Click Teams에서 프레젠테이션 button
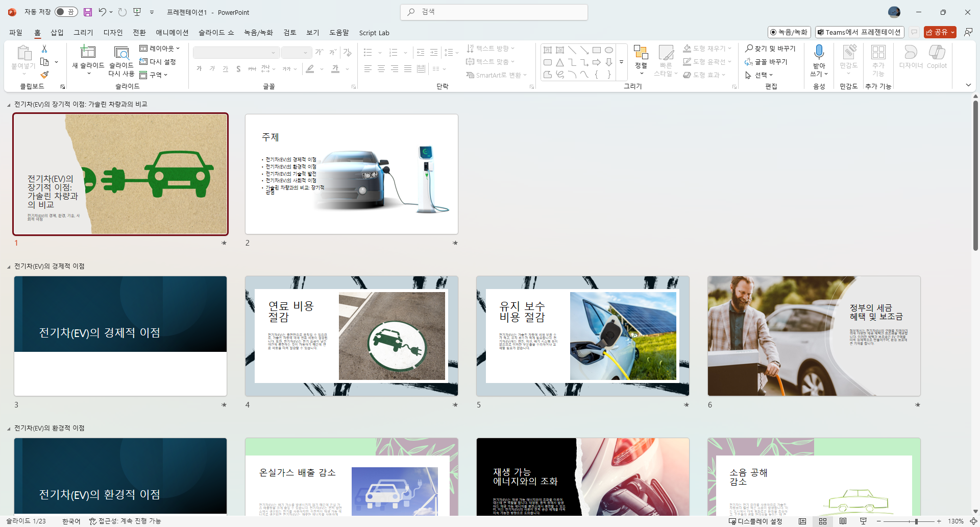 [x=860, y=32]
